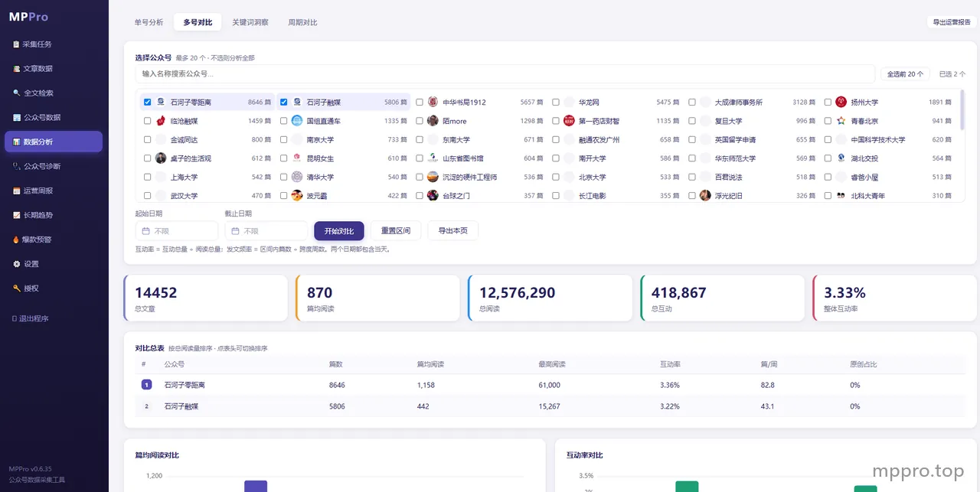Open 全文检索 magnifier icon in sidebar
The image size is (980, 492).
point(16,93)
